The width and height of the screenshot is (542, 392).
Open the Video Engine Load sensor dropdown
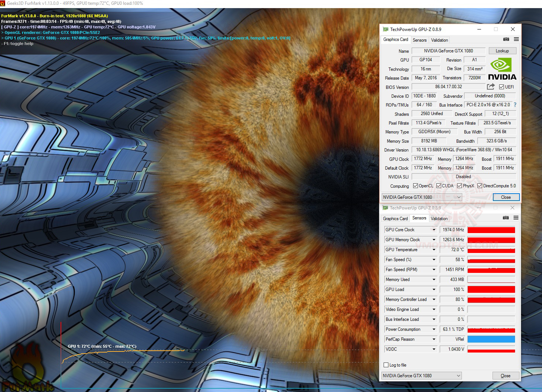pos(434,309)
